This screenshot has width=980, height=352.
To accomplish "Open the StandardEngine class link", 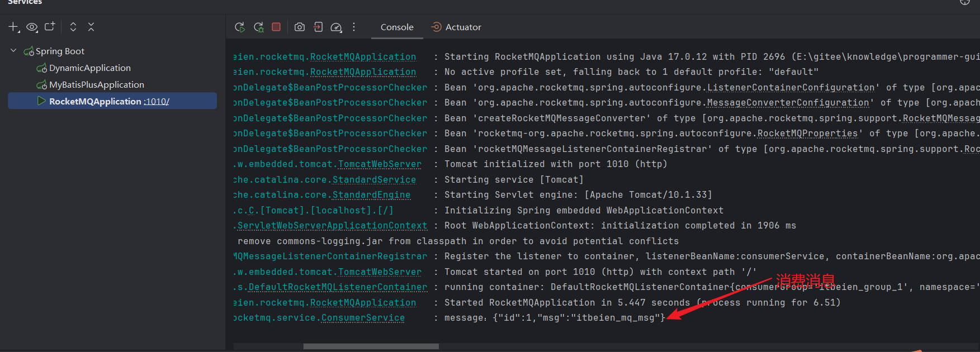I will [371, 195].
